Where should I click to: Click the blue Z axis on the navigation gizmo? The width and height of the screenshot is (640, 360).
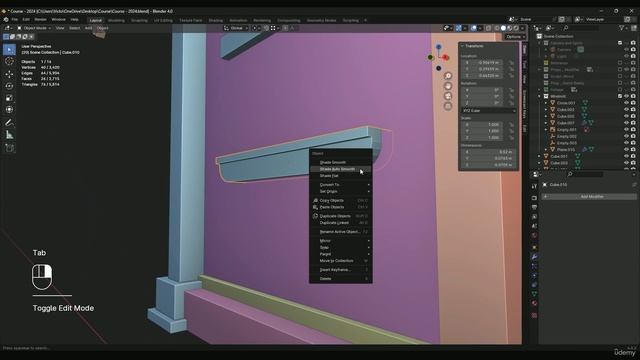(439, 47)
